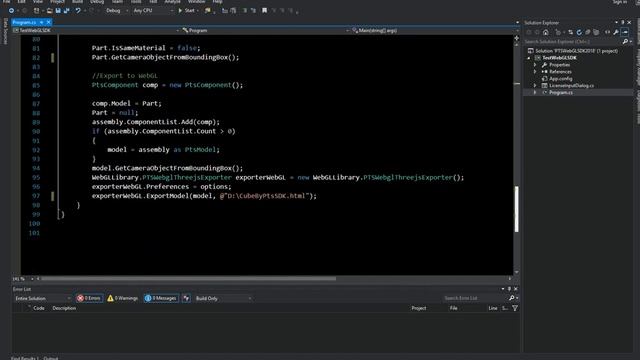Click the Refresh icon in Solution Explorer
640x360 pixels.
point(579,32)
